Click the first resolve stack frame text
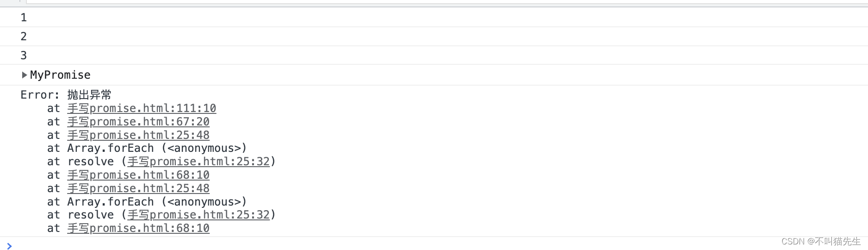 coord(91,162)
